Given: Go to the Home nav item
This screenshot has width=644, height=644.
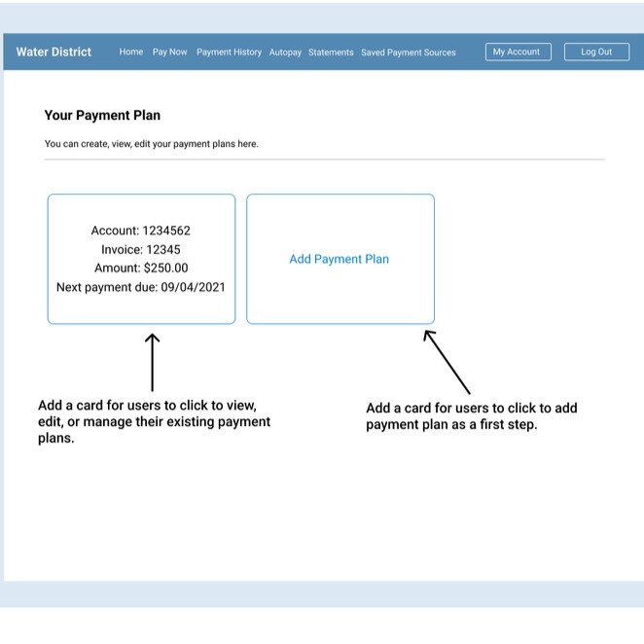Looking at the screenshot, I should pyautogui.click(x=131, y=52).
